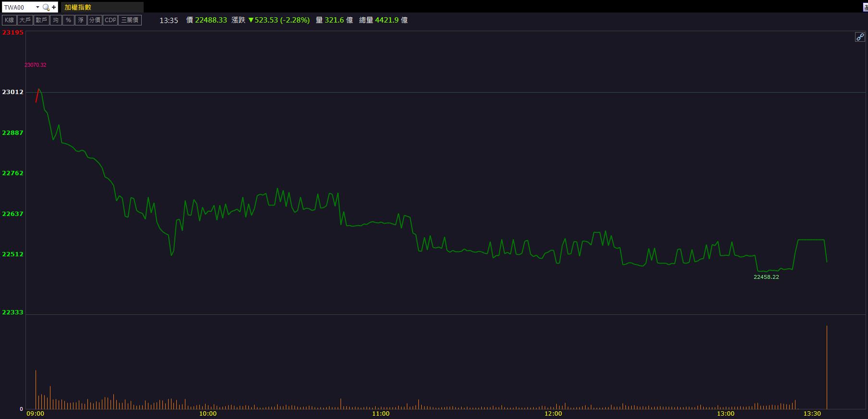This screenshot has height=419, width=868.
Task: Select the 三關價 button
Action: 130,20
